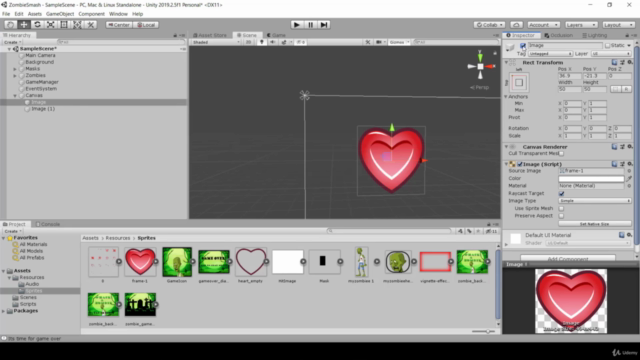Open the Collab dropdown
Image resolution: width=640 pixels, height=360 pixels.
489,25
